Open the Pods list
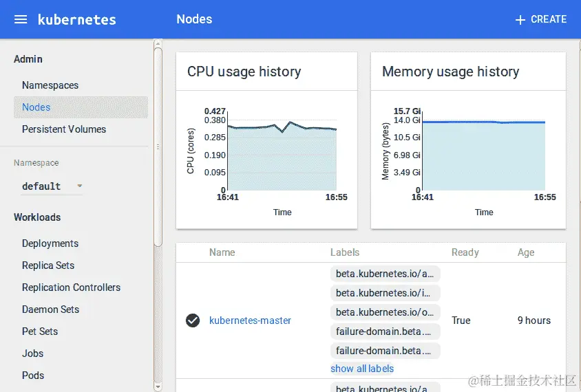581x392 pixels. click(x=33, y=375)
